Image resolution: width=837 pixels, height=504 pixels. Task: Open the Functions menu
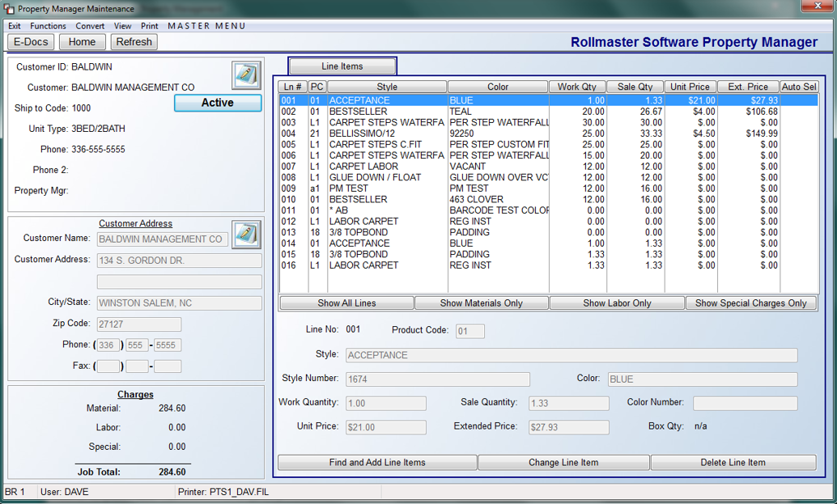click(x=48, y=26)
